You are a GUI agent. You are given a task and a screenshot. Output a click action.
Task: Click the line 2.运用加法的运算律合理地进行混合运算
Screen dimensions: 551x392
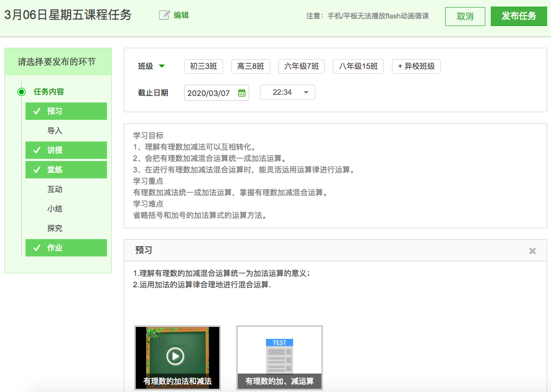[202, 285]
